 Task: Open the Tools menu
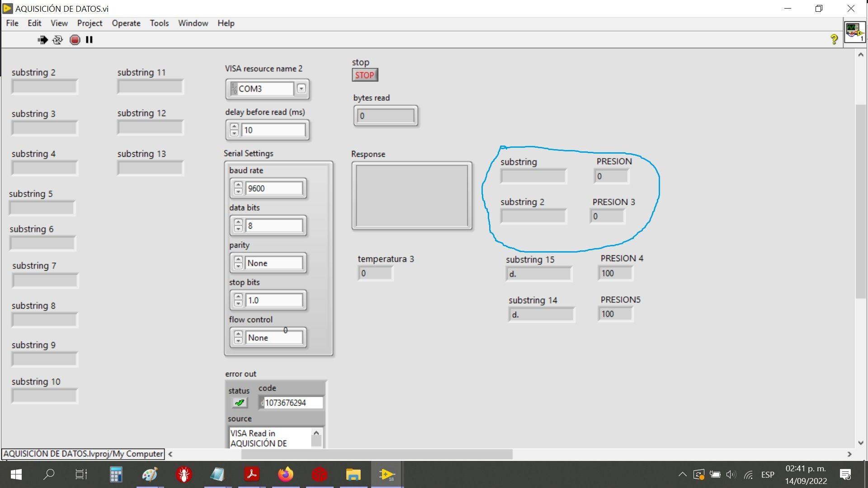tap(159, 23)
